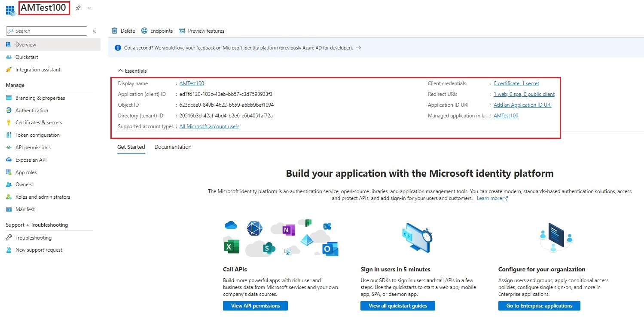Open Preview features from the toolbar

(x=201, y=31)
